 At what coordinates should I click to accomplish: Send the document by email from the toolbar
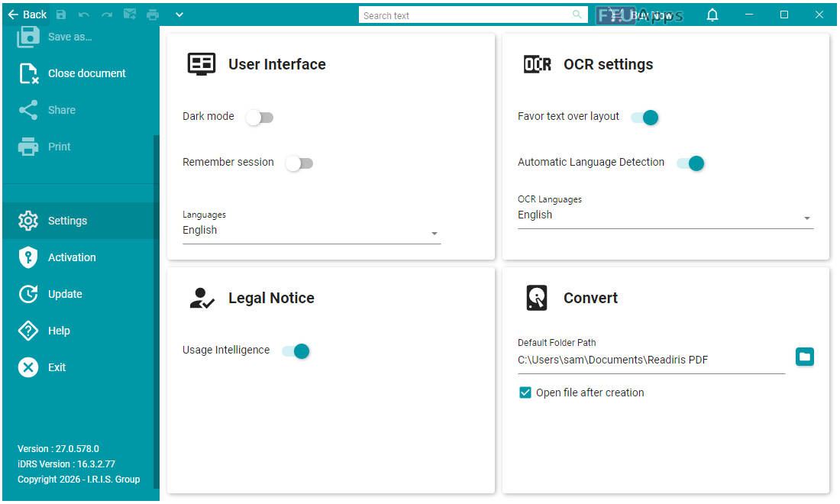click(x=130, y=15)
